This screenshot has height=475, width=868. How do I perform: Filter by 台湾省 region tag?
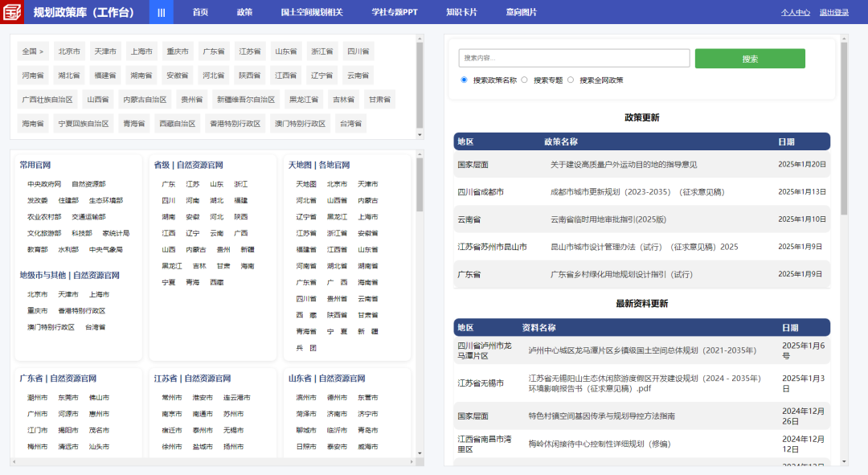click(350, 124)
